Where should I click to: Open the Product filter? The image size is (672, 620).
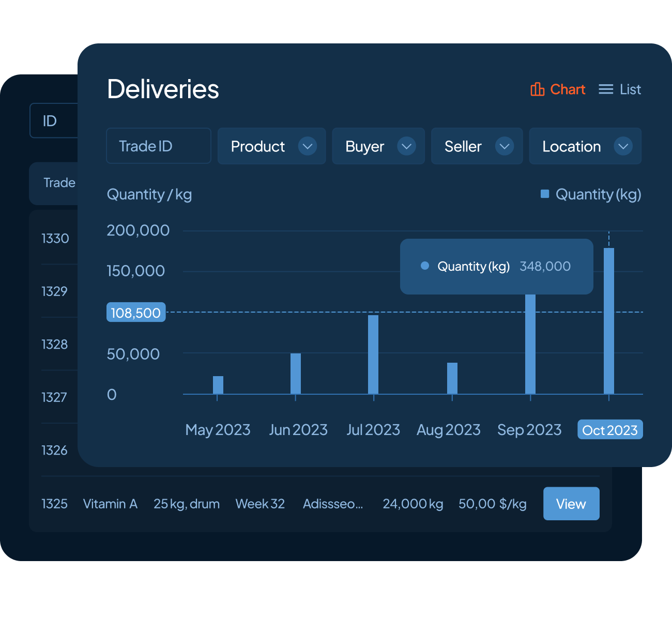[271, 146]
